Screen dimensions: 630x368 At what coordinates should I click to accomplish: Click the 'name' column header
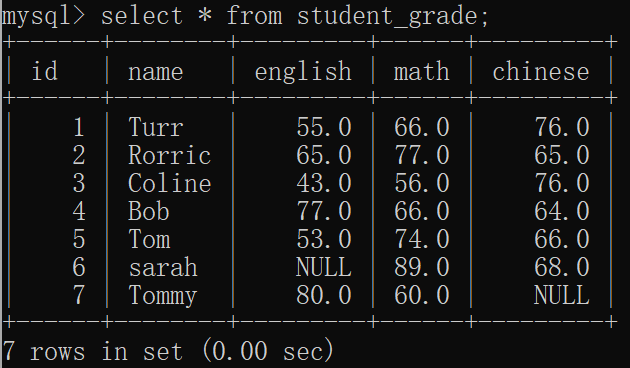click(155, 73)
